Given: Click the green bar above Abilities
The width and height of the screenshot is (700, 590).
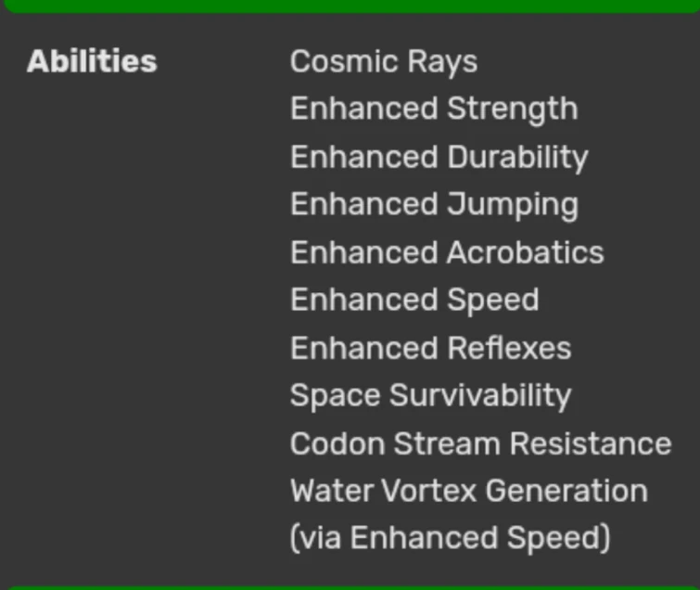Looking at the screenshot, I should click(350, 6).
